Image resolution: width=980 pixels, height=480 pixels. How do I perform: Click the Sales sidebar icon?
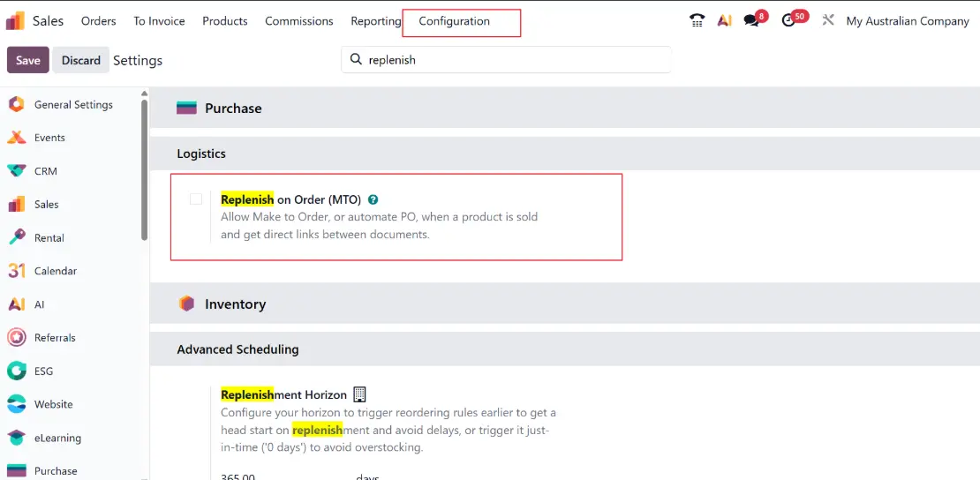16,205
